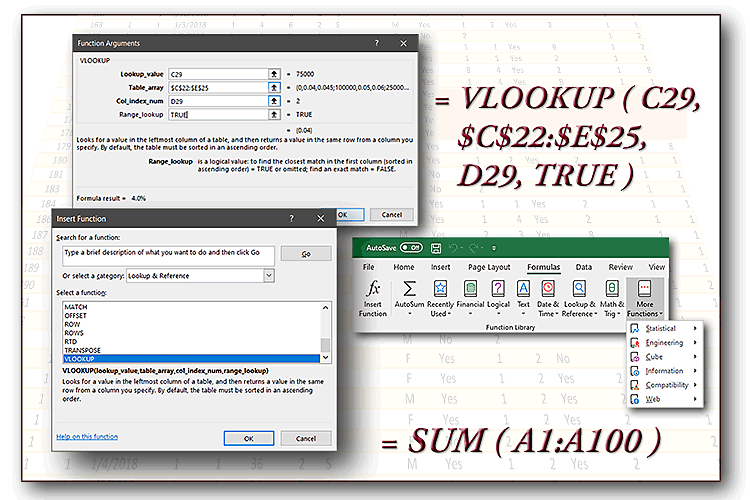Click function list scrollbar down arrow
Screen dimensions: 750x500
pyautogui.click(x=326, y=357)
